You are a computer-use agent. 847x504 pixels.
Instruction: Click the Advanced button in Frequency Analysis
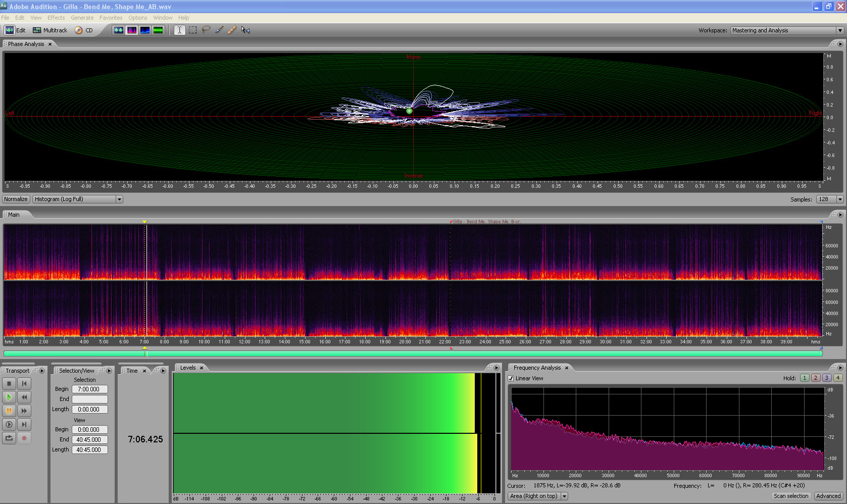[828, 496]
